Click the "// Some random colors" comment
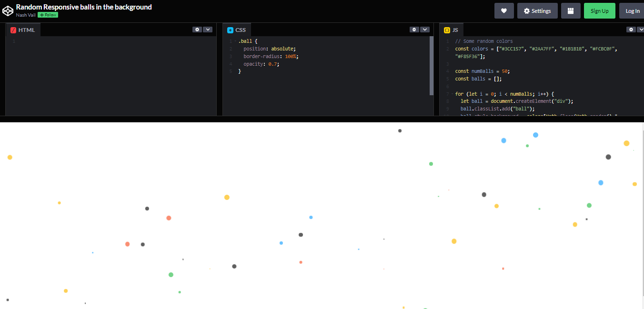This screenshot has height=309, width=644. [x=484, y=41]
